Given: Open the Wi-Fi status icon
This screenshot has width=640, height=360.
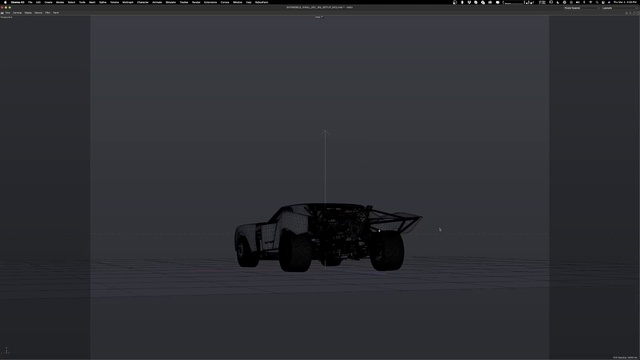Looking at the screenshot, I should [x=591, y=2].
